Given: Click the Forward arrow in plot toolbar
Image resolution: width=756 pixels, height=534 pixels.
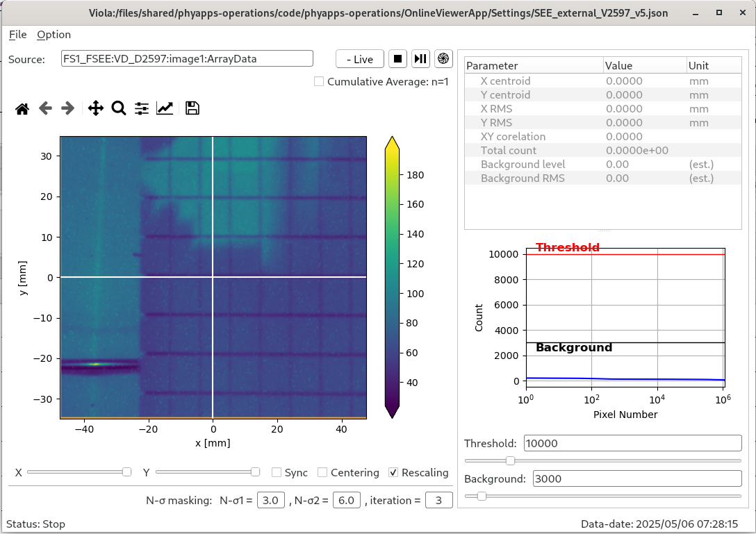Looking at the screenshot, I should [x=68, y=108].
